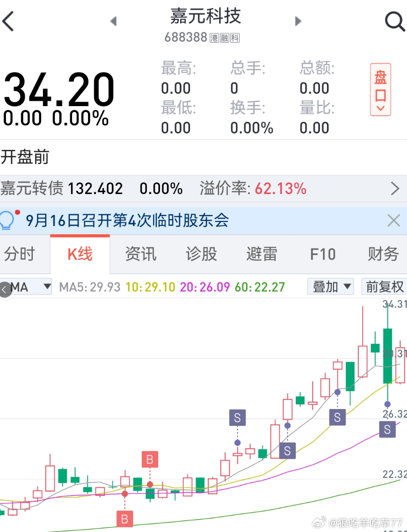407x532 pixels.
Task: Tap the 34.31 high price label
Action: [394, 304]
